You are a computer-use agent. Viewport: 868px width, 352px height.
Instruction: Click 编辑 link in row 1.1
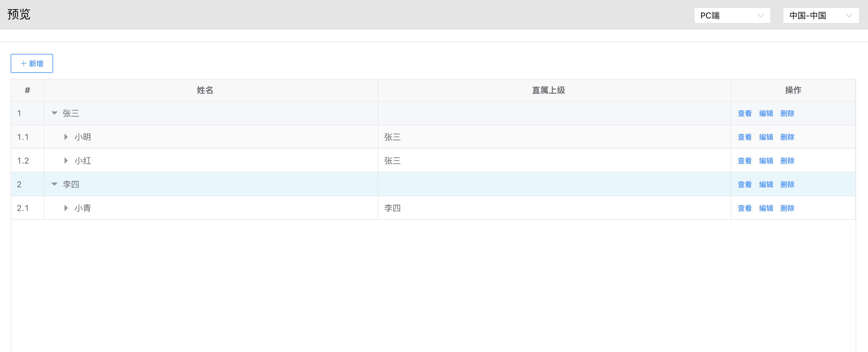[766, 137]
